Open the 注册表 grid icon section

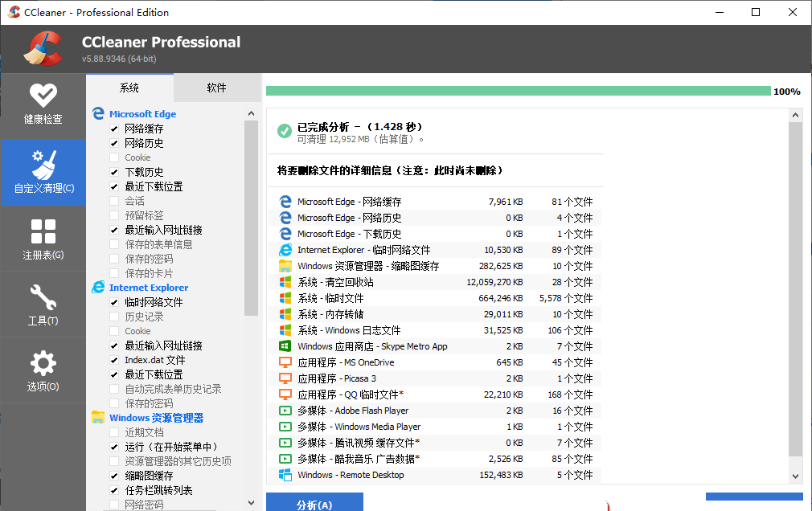[x=43, y=239]
